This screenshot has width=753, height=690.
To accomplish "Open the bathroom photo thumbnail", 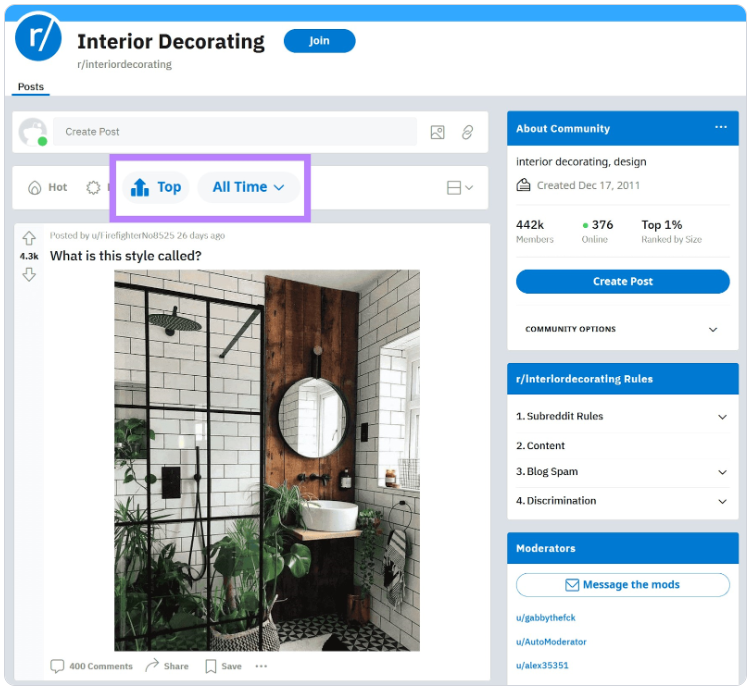I will point(267,460).
